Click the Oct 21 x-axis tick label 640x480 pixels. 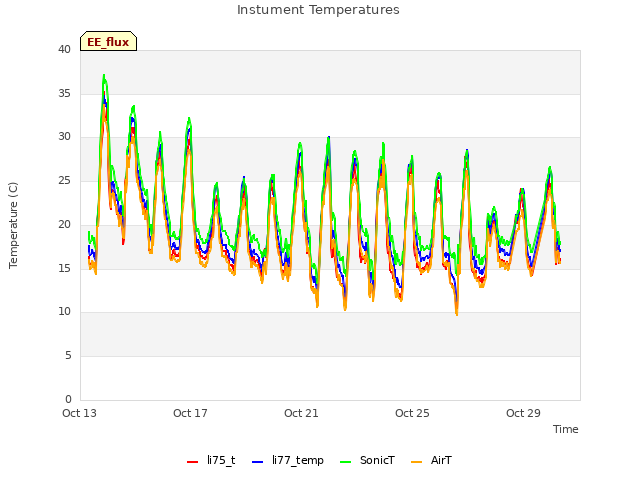pyautogui.click(x=301, y=413)
